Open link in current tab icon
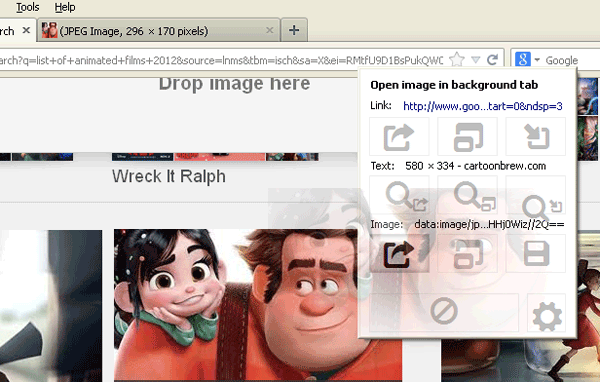The width and height of the screenshot is (600, 382). [536, 137]
